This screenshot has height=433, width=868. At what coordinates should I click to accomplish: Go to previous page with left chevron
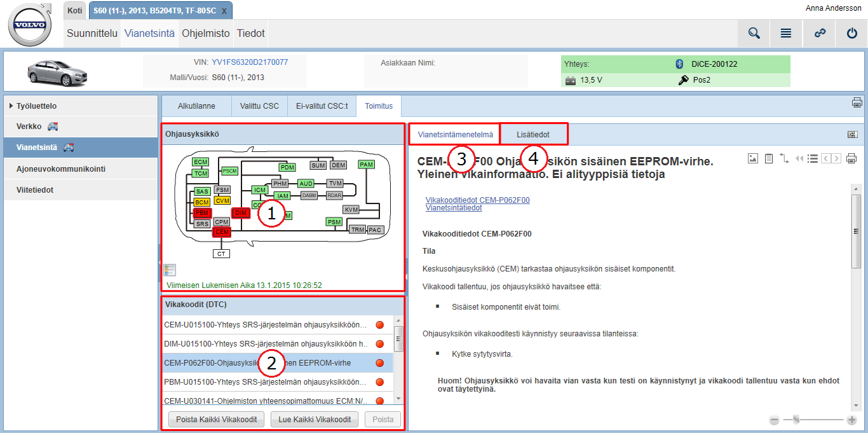825,158
